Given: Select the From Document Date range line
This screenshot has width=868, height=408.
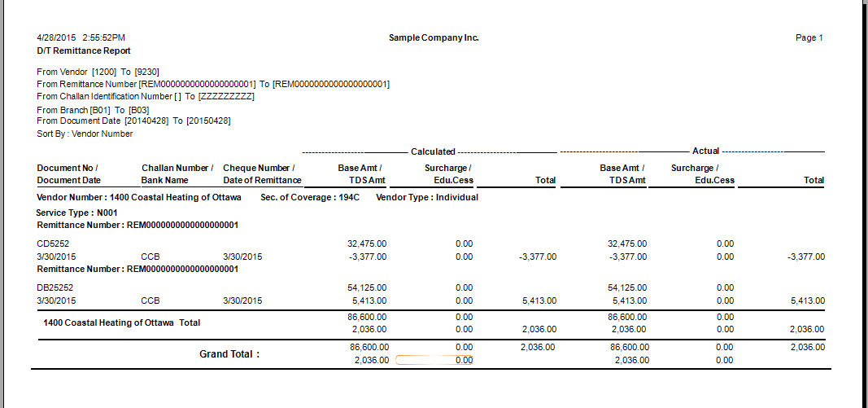Looking at the screenshot, I should (x=133, y=121).
